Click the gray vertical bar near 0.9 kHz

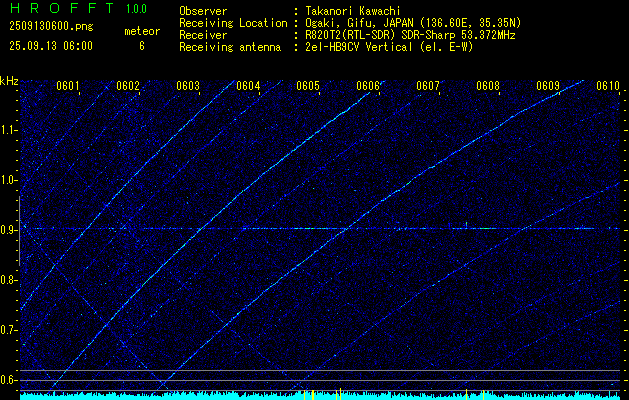click(19, 231)
